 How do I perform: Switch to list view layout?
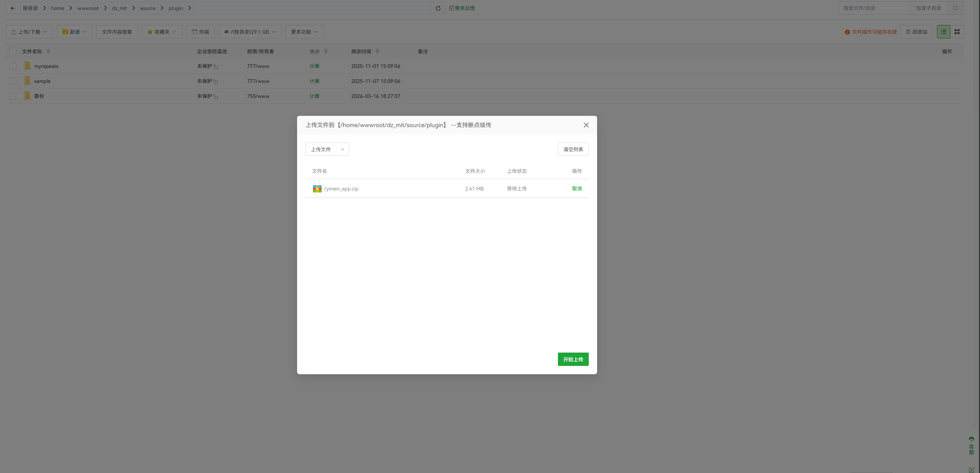tap(944, 32)
